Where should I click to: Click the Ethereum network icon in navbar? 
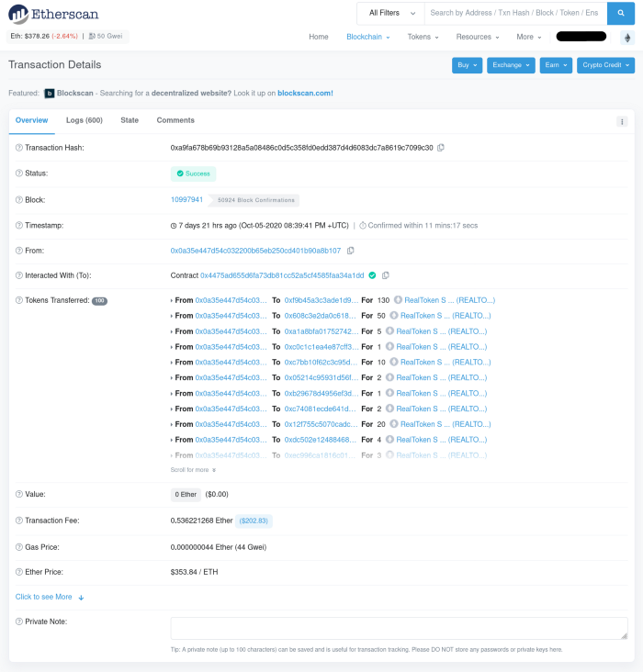pos(627,38)
